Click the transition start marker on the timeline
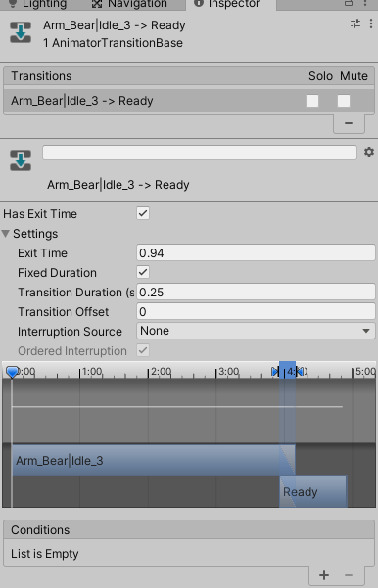This screenshot has width=378, height=588. pos(275,372)
